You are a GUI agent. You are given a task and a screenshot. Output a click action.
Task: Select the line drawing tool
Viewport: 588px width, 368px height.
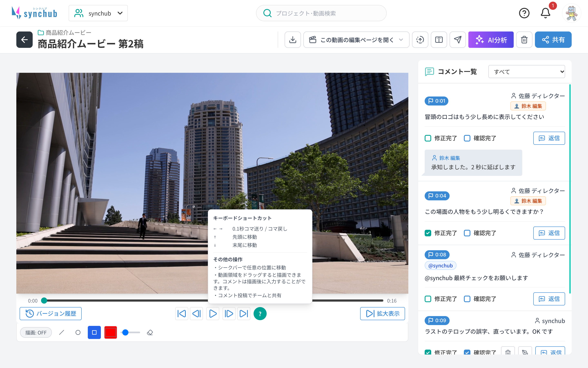(62, 332)
